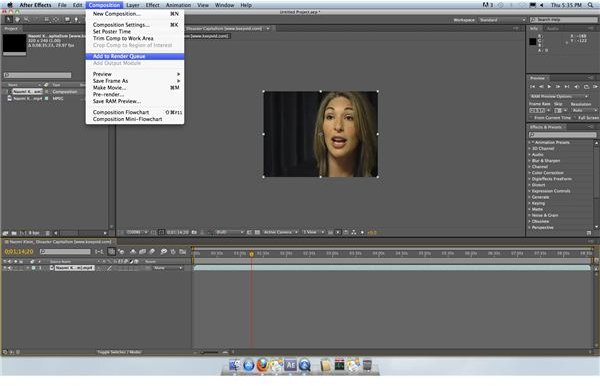600x386 pixels.
Task: Click the timeline current time 0;01;14;20
Action: (x=19, y=252)
